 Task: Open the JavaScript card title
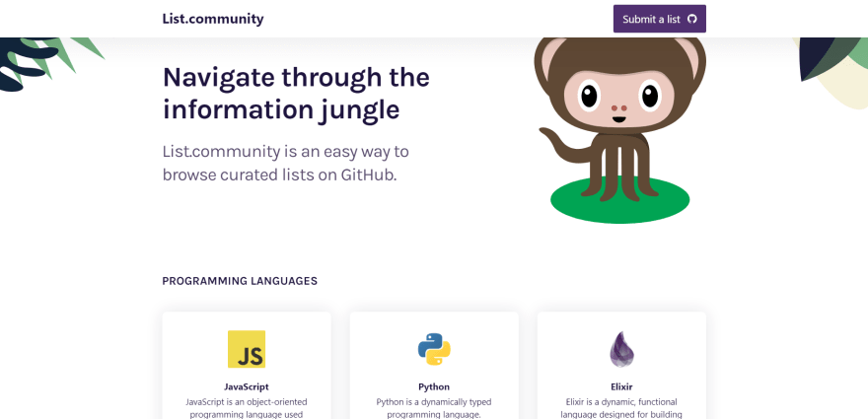pyautogui.click(x=247, y=386)
